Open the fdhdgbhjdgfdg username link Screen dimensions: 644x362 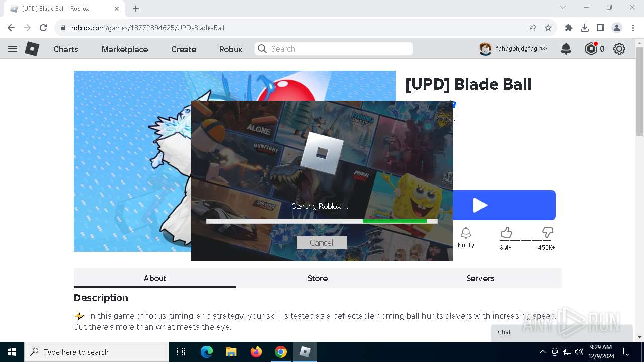(x=516, y=49)
